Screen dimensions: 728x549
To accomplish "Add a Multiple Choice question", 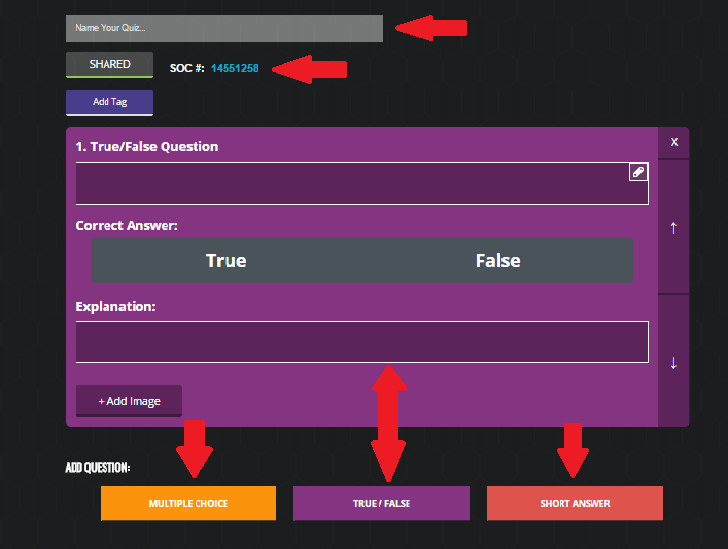I will click(188, 503).
